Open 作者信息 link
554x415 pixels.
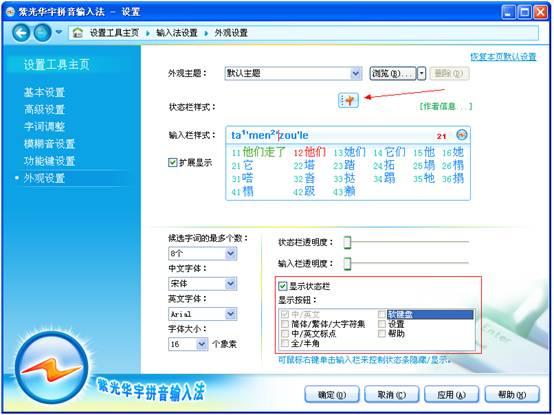tap(446, 106)
